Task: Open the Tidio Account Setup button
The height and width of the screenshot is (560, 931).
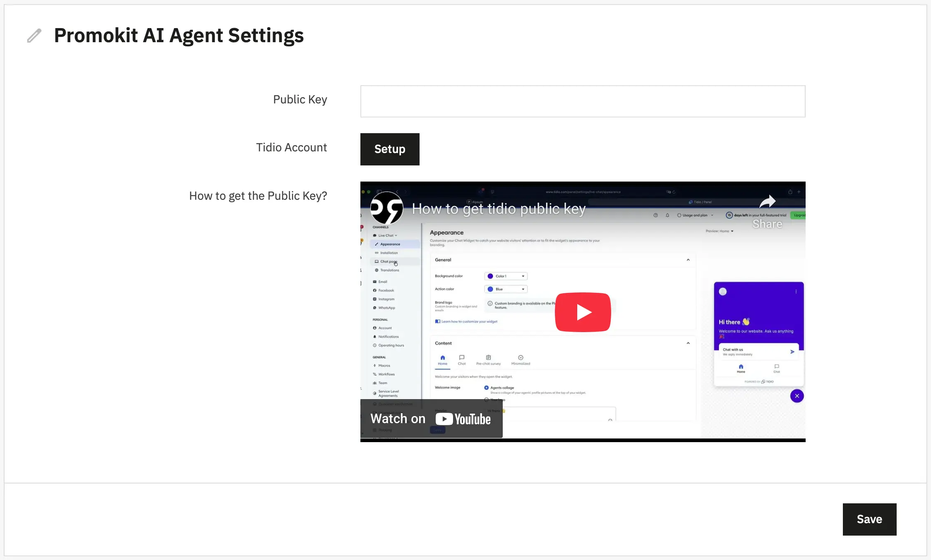Action: [x=390, y=149]
